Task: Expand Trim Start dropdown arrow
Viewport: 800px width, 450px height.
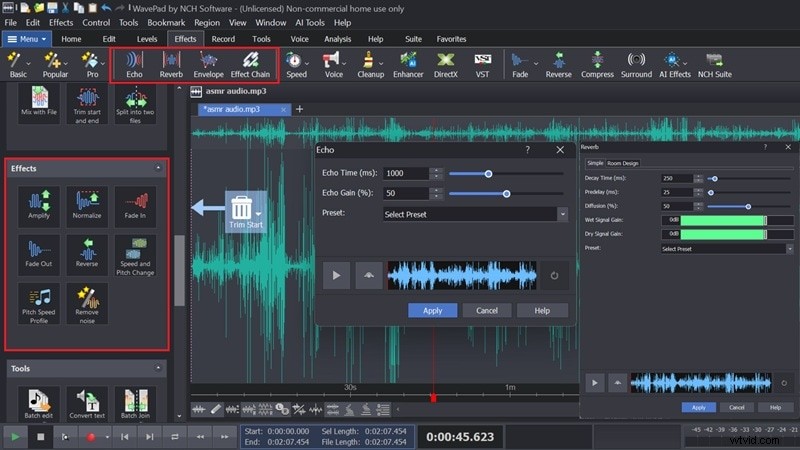Action: pos(259,214)
